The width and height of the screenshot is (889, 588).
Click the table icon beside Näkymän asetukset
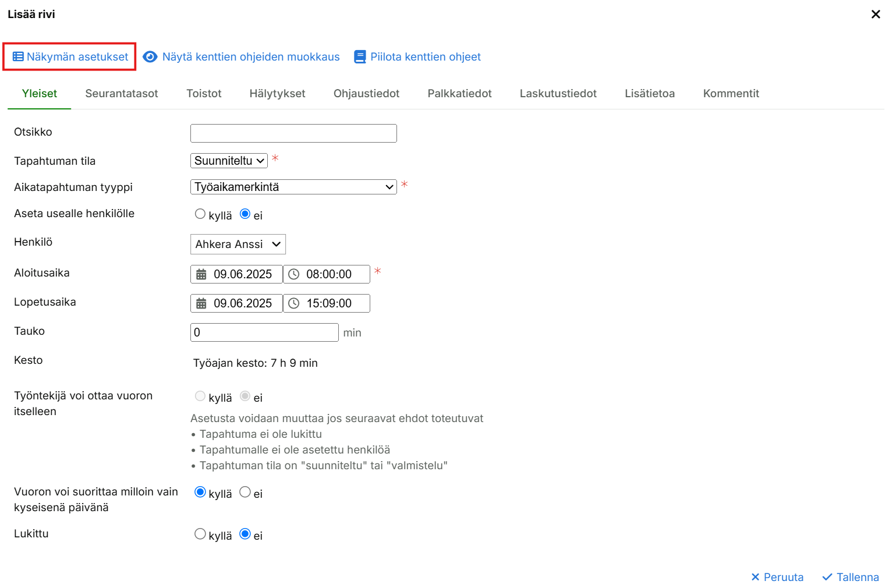click(x=18, y=57)
